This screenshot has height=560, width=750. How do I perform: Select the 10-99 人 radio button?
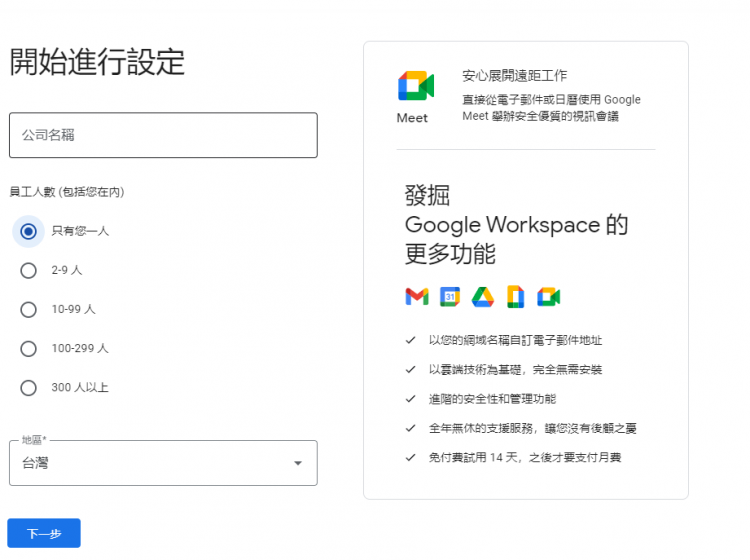29,309
